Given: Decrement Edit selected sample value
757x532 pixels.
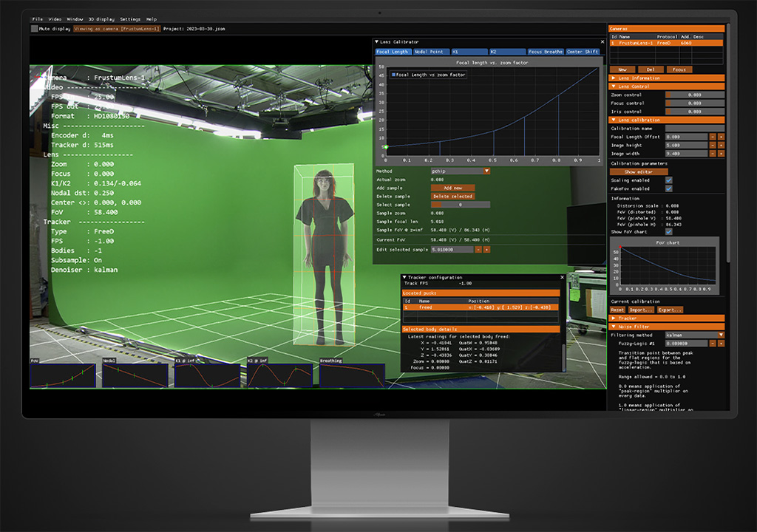Looking at the screenshot, I should [x=478, y=250].
